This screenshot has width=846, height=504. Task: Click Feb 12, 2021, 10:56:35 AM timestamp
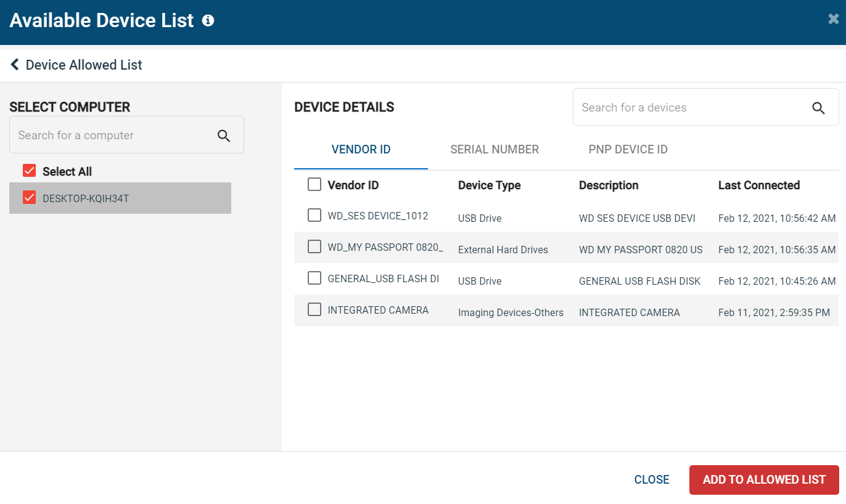click(777, 250)
